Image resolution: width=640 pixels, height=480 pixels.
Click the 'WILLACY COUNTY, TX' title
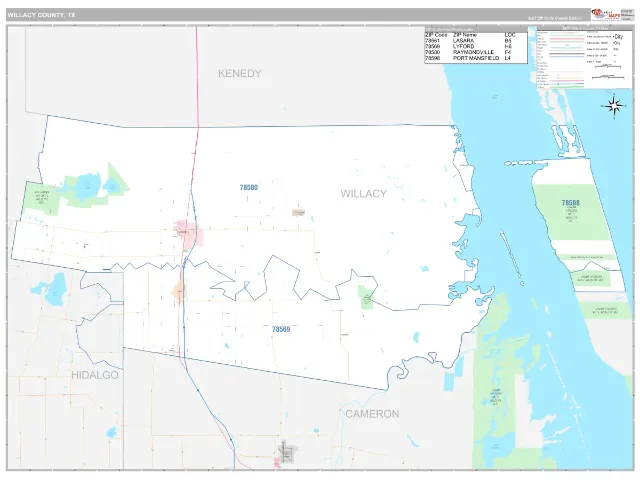click(41, 15)
